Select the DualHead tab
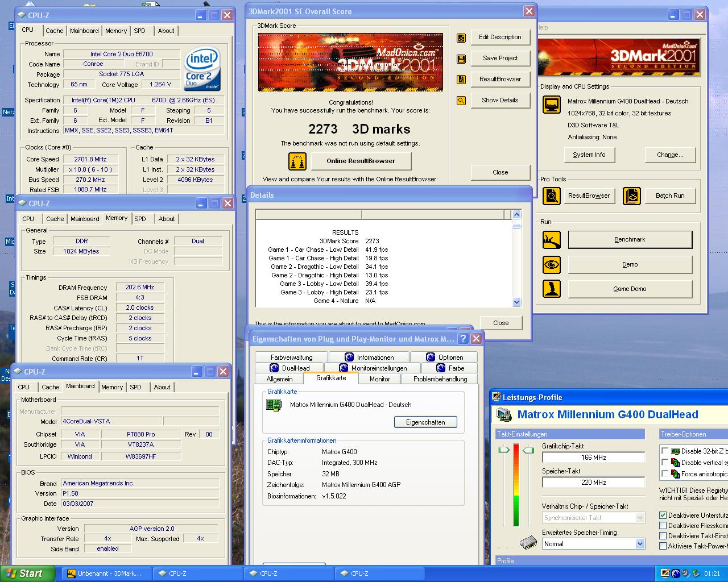The height and width of the screenshot is (582, 728). (289, 368)
